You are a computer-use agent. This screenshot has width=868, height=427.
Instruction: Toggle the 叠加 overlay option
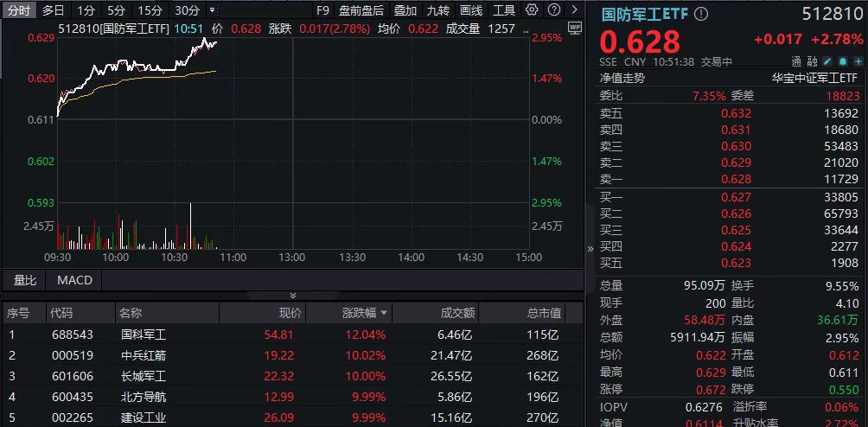[x=405, y=10]
